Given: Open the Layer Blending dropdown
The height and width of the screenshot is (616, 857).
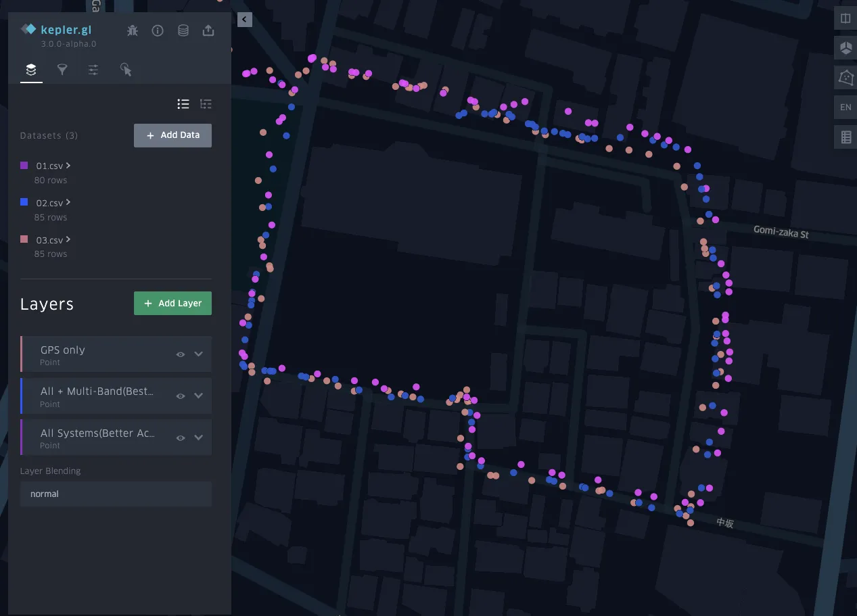Looking at the screenshot, I should (x=116, y=494).
